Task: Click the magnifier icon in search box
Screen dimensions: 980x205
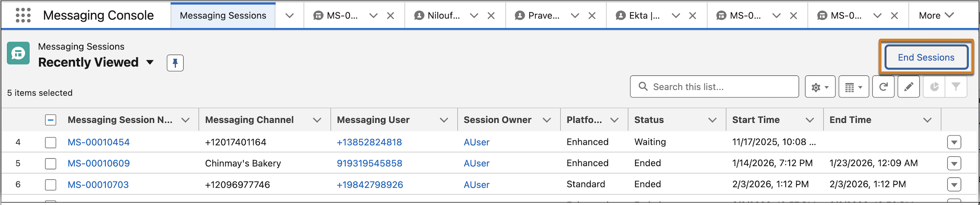Action: tap(643, 86)
